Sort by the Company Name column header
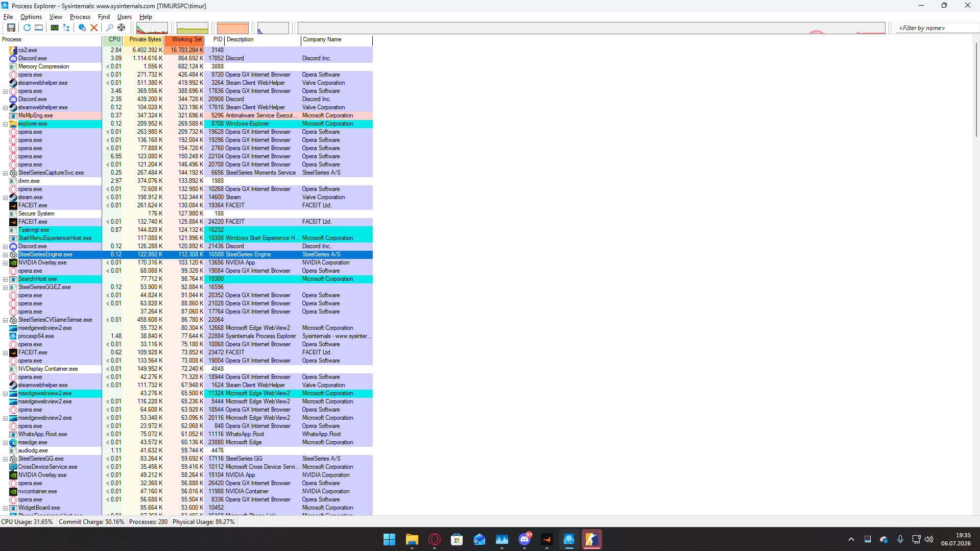 point(337,40)
